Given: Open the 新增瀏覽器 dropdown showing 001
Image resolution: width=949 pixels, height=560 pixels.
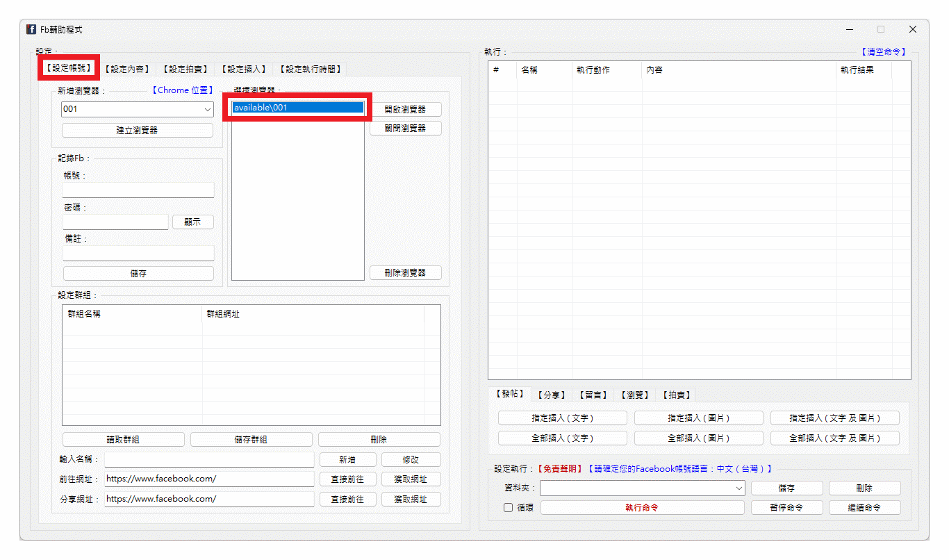Looking at the screenshot, I should click(x=208, y=109).
